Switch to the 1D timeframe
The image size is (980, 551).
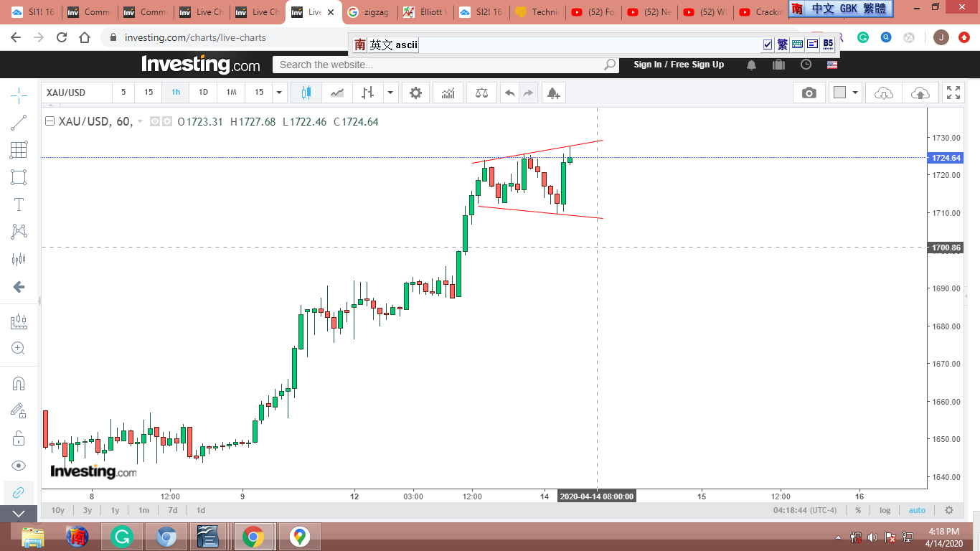pyautogui.click(x=203, y=93)
